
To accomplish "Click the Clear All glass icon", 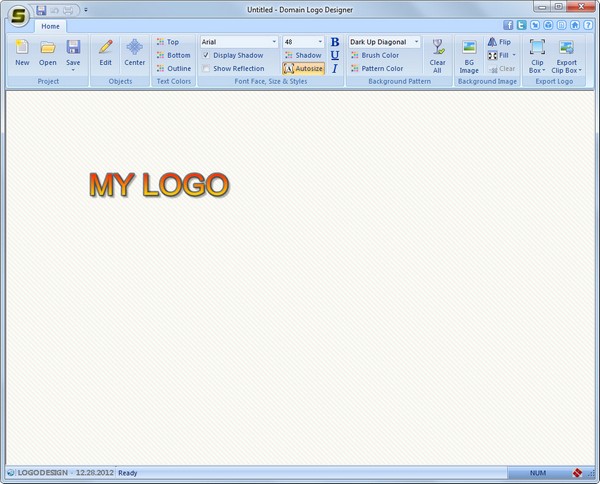I will pos(437,47).
